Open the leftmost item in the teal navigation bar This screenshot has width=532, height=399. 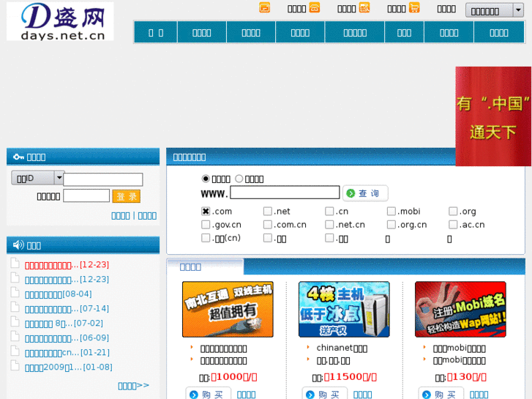[x=156, y=32]
